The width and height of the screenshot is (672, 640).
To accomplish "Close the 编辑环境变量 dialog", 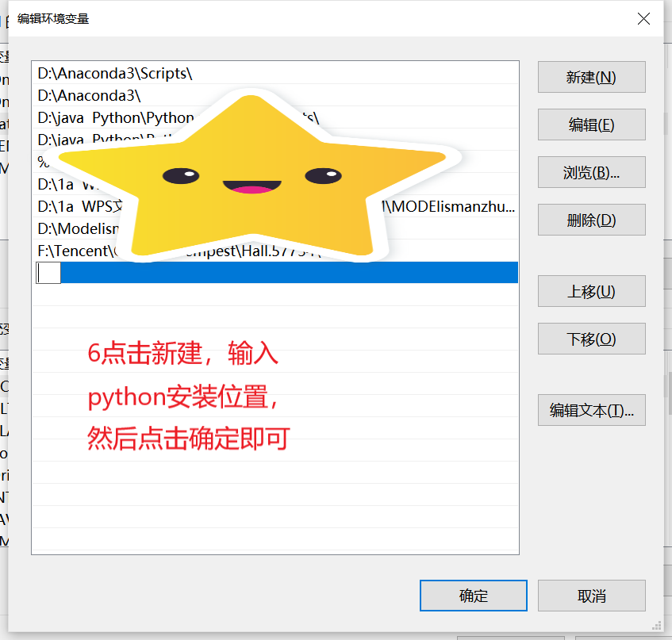I will tap(643, 19).
